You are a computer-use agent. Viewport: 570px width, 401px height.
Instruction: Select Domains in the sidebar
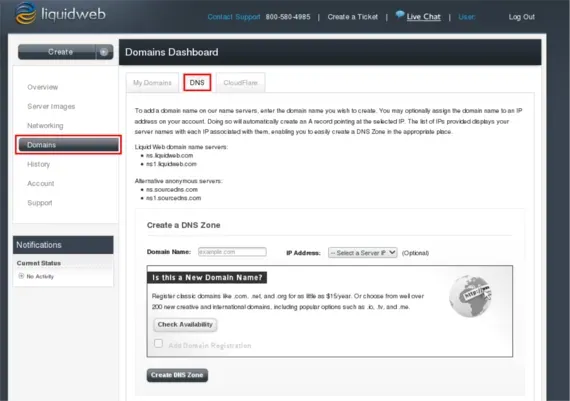pos(68,145)
